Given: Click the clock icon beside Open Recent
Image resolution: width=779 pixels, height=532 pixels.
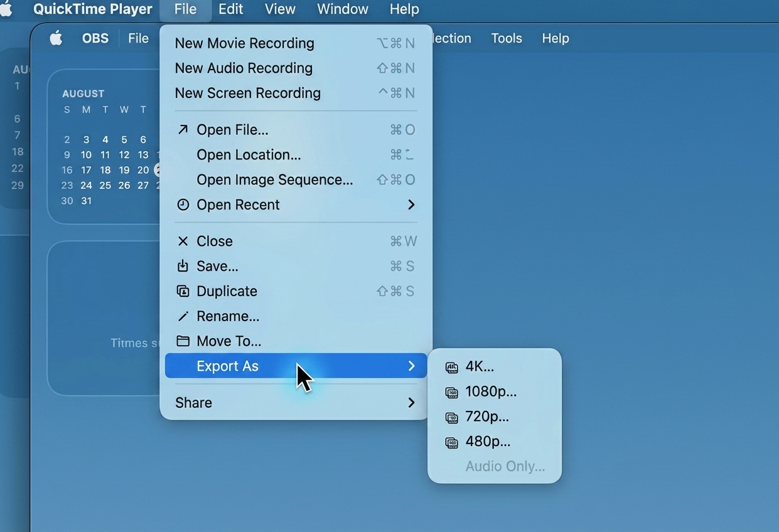Looking at the screenshot, I should (x=183, y=205).
